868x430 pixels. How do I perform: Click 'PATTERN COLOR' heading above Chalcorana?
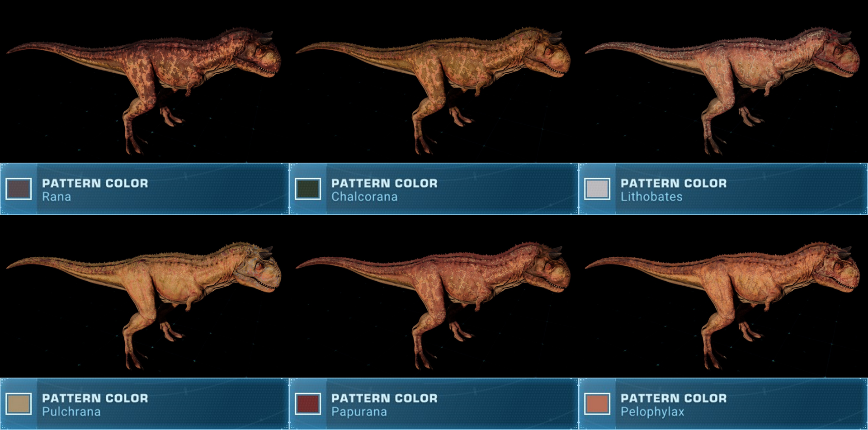coord(384,183)
